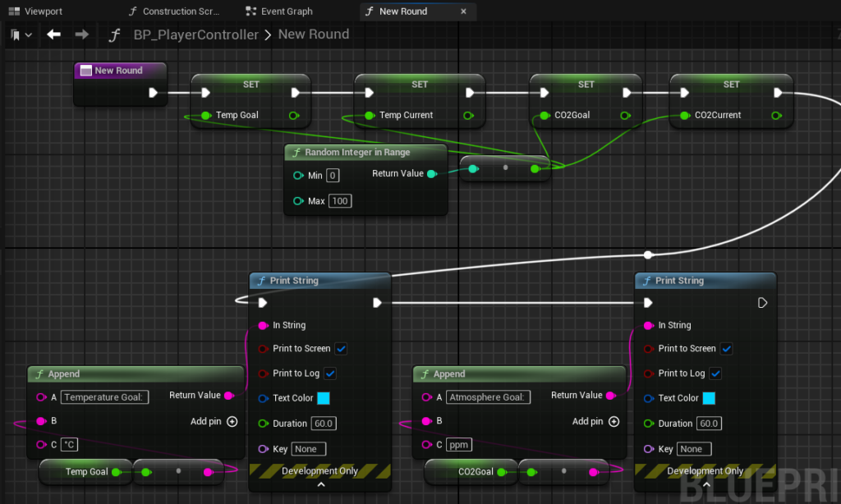The width and height of the screenshot is (841, 504).
Task: Collapse the right Print String advanced options
Action: point(705,484)
